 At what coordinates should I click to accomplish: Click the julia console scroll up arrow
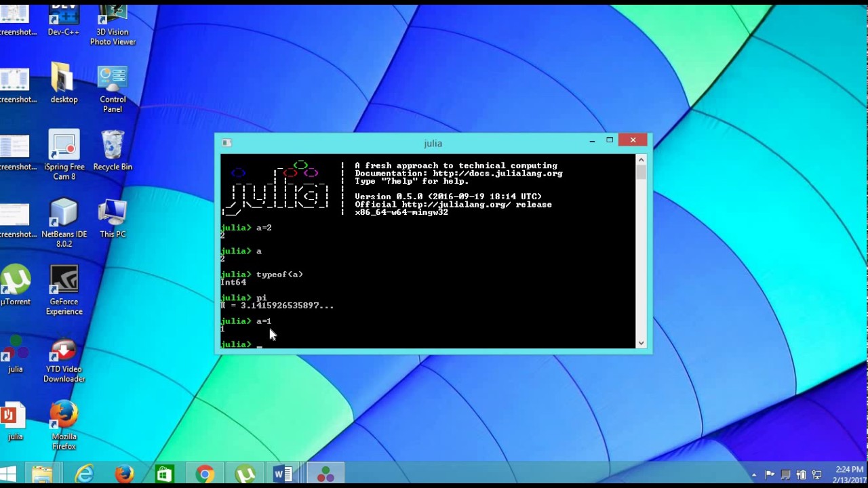tap(641, 159)
